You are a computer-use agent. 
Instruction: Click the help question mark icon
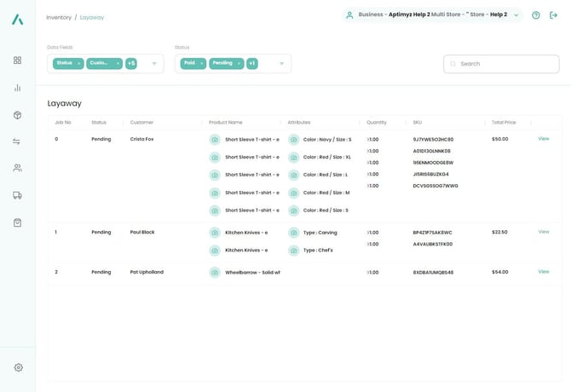pos(535,15)
